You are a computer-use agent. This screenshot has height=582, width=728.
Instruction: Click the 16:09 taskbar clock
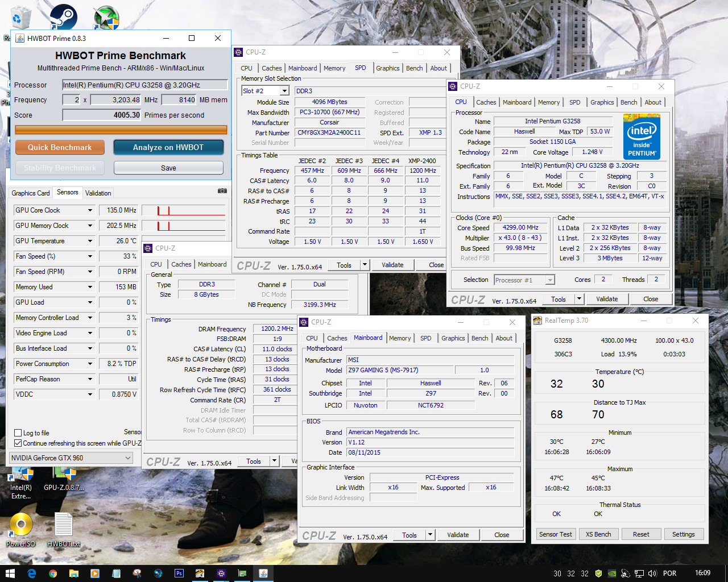[702, 573]
